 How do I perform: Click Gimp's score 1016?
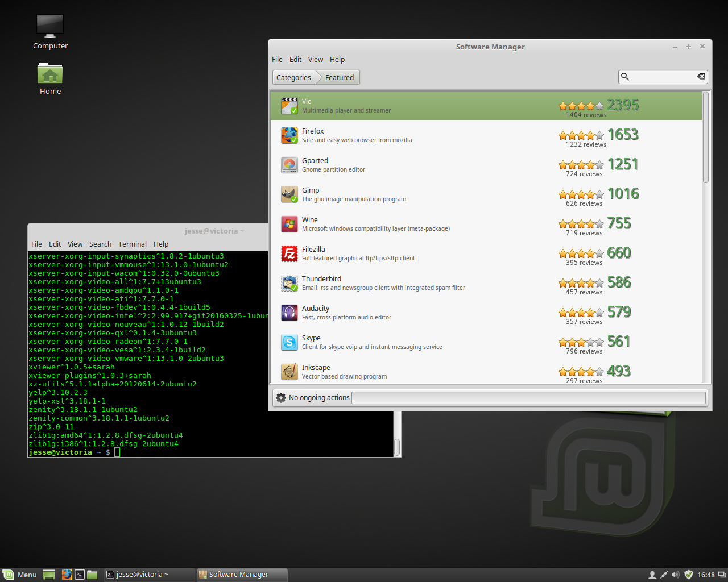pyautogui.click(x=623, y=194)
